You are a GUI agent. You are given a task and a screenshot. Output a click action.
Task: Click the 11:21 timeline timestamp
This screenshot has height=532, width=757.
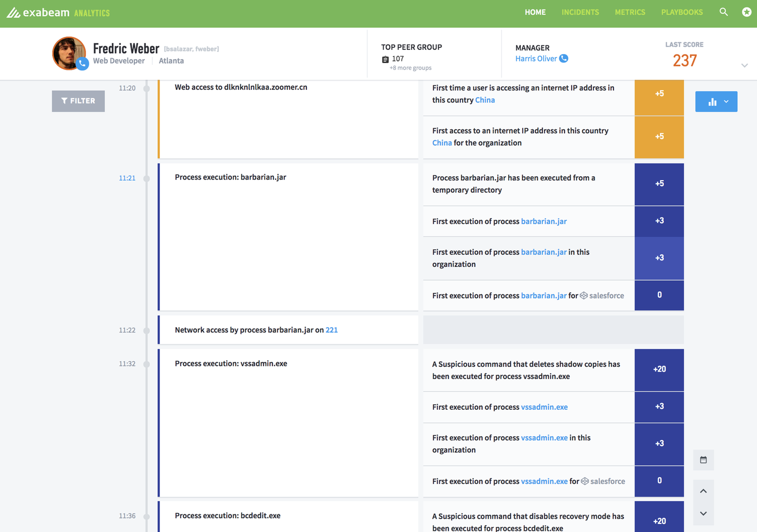(x=127, y=178)
